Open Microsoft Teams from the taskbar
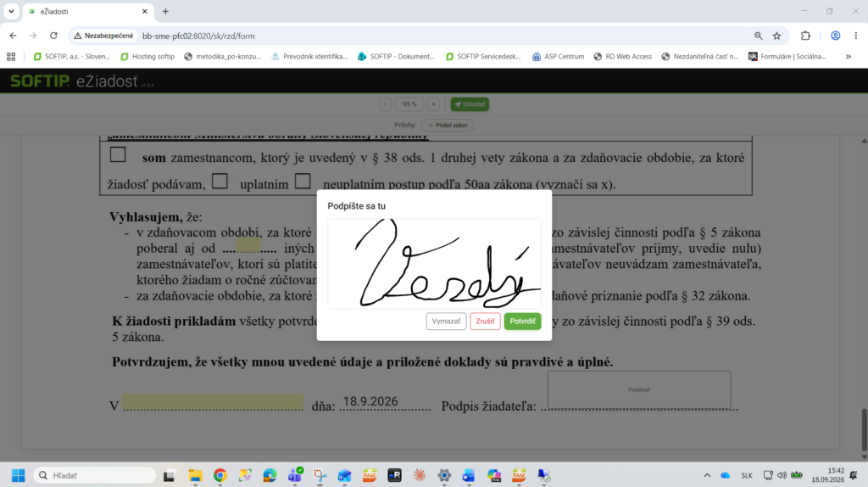 click(x=295, y=475)
